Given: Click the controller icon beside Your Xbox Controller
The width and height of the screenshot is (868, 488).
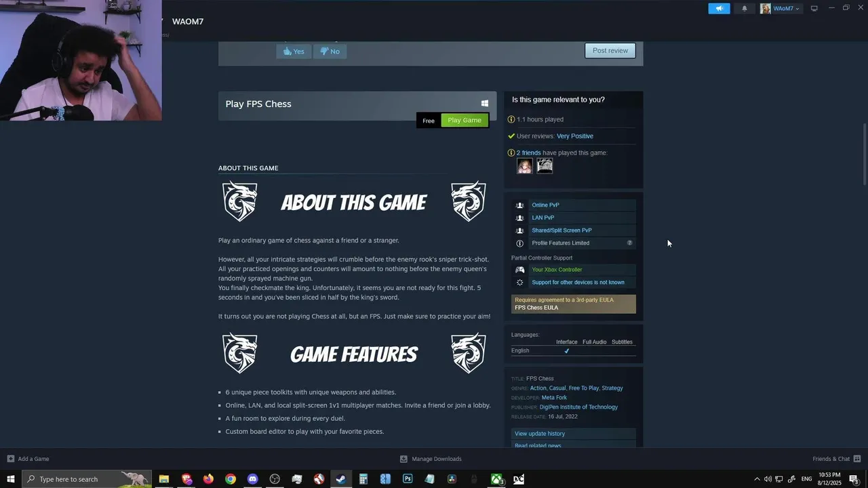Looking at the screenshot, I should click(x=520, y=270).
